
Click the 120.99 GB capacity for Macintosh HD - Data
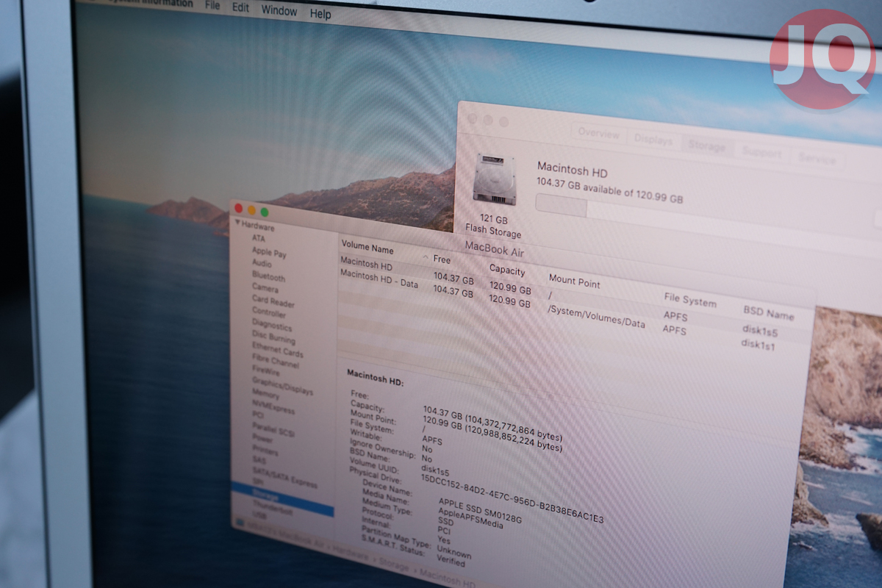click(509, 300)
